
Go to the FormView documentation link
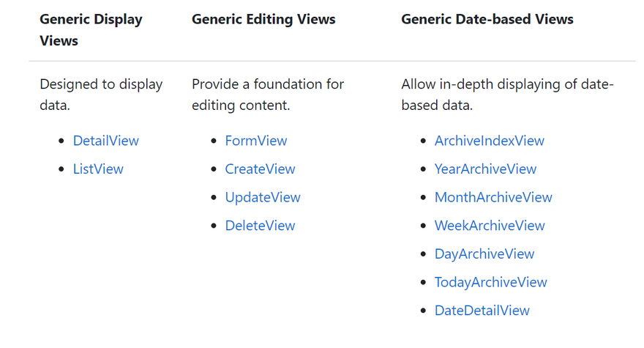256,141
